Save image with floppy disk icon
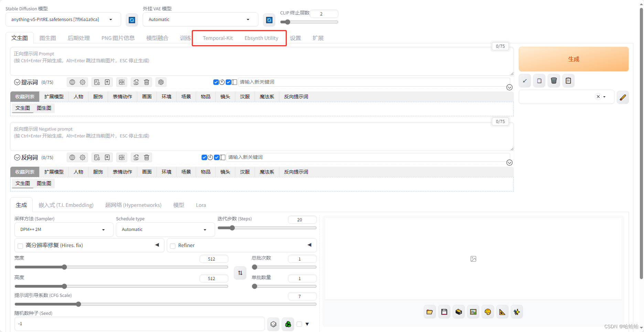 tap(444, 312)
